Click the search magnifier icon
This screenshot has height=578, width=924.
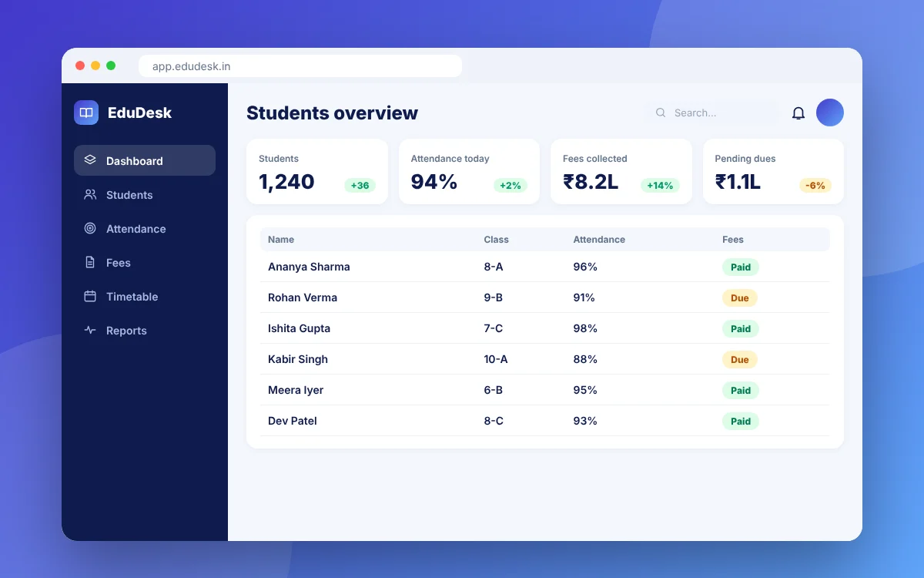coord(661,113)
